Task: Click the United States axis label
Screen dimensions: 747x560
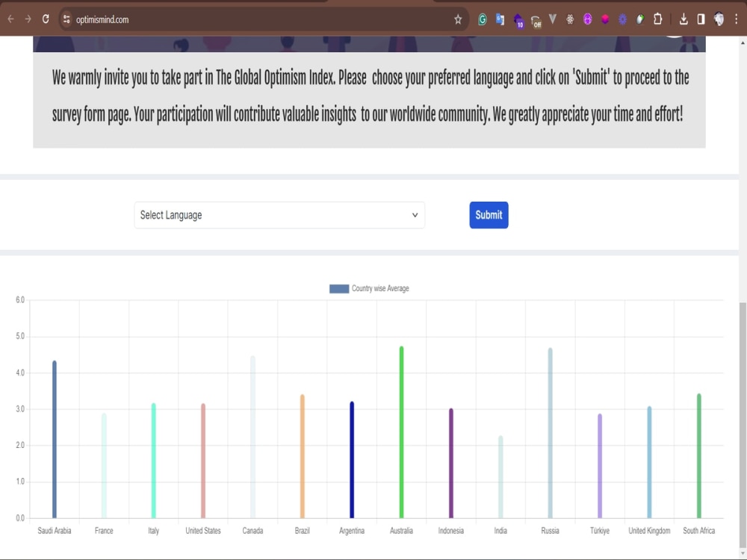Action: (x=203, y=530)
